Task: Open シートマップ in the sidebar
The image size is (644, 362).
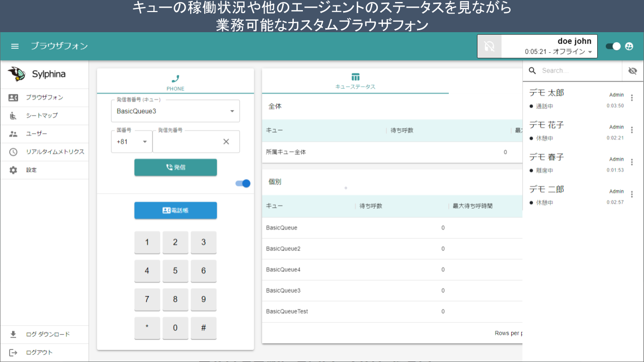Action: [44, 115]
